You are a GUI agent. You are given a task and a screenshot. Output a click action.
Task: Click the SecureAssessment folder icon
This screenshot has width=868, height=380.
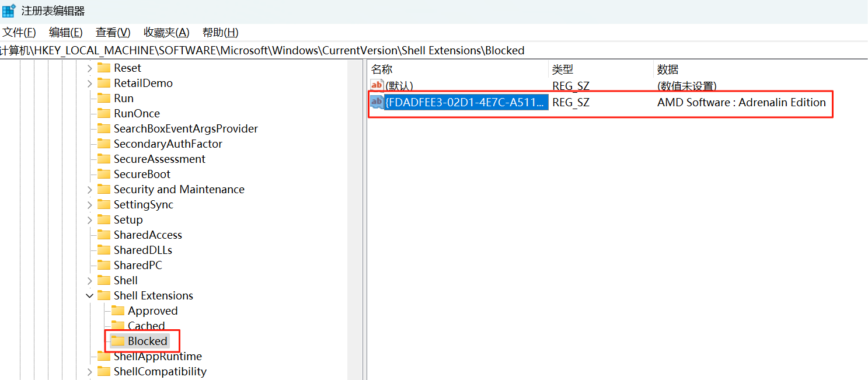click(x=104, y=159)
